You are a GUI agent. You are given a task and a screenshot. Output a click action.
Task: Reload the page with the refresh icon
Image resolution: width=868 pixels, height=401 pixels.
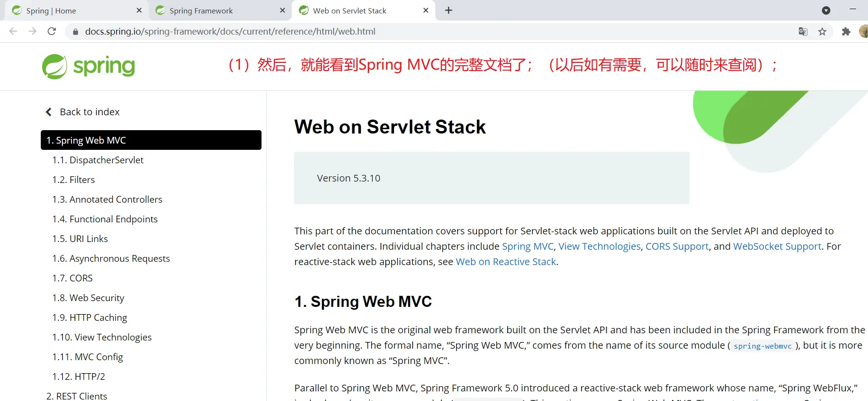[52, 31]
